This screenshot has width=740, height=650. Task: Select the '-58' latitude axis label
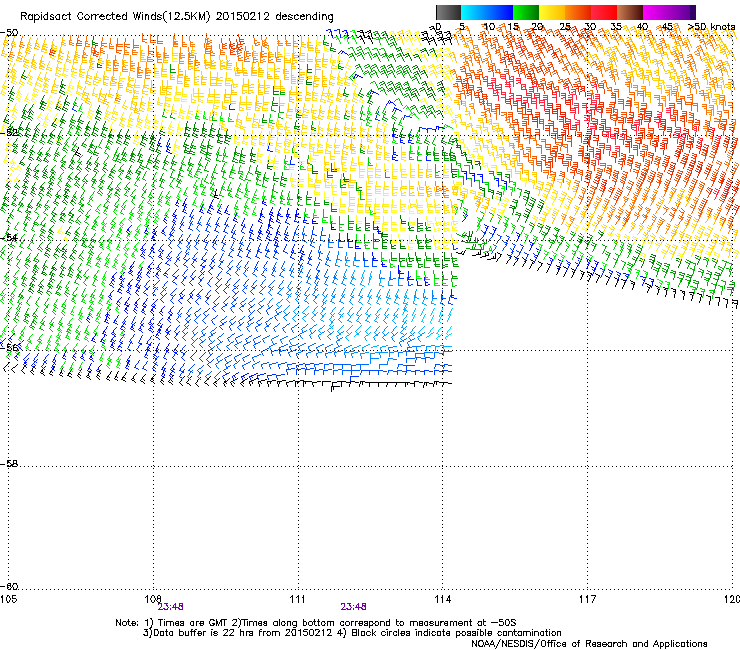pyautogui.click(x=9, y=464)
